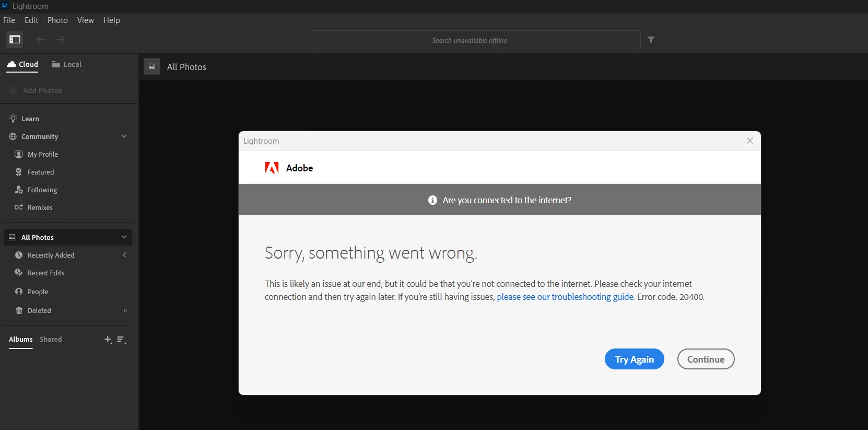Click Try Again button
The image size is (868, 430).
(635, 359)
